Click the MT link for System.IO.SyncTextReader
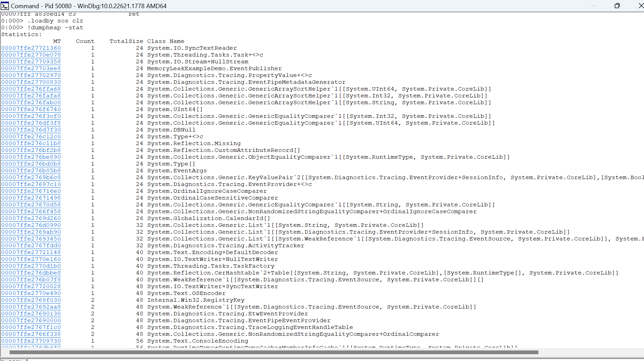644x361 pixels. pyautogui.click(x=31, y=48)
